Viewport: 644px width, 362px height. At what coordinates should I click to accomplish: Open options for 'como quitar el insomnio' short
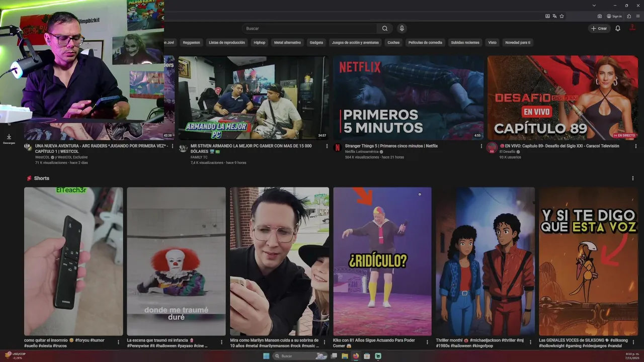click(x=119, y=342)
